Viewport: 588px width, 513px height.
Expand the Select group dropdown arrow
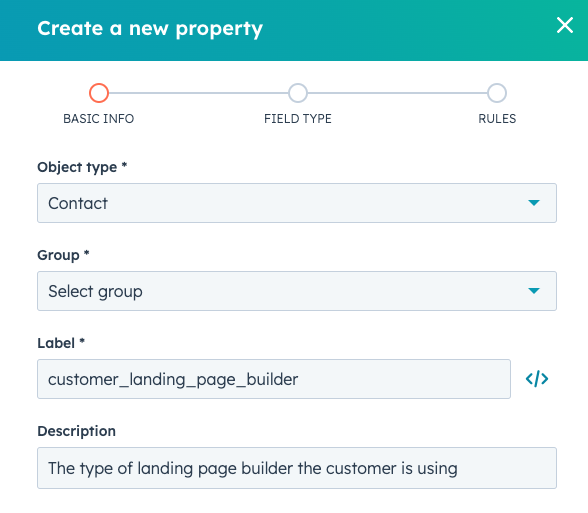534,291
